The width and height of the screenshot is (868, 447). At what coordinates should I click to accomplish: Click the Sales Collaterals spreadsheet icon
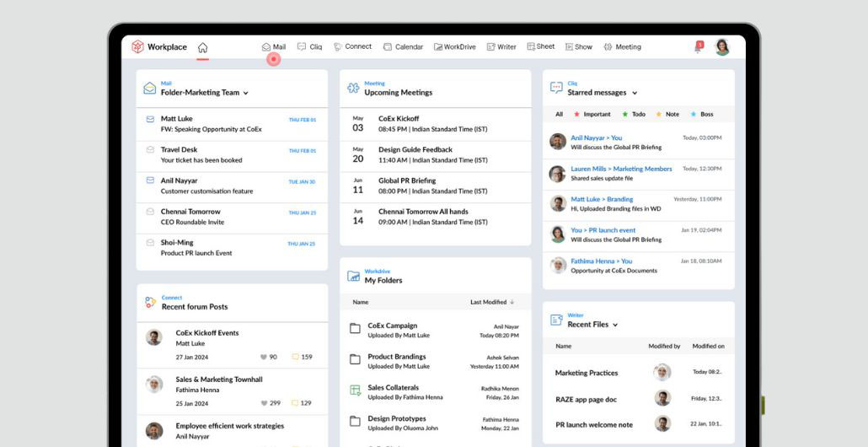click(x=355, y=390)
